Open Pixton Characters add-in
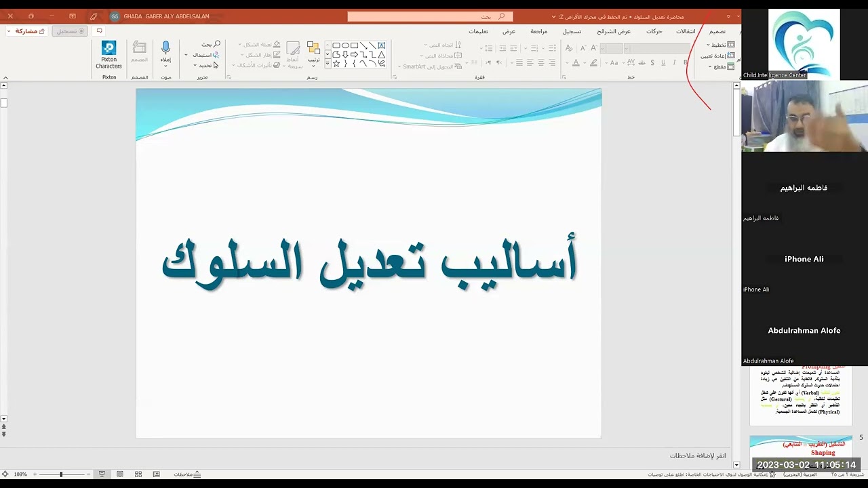 pyautogui.click(x=108, y=55)
